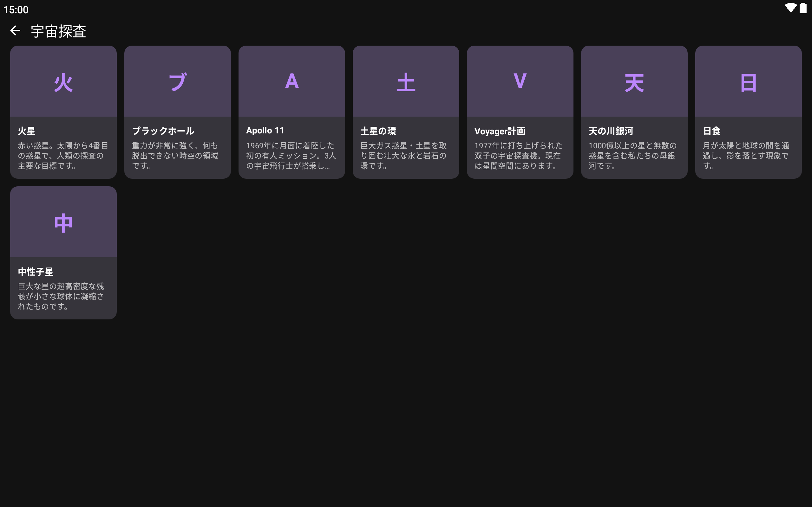Click the ブ letter tile

pos(178,81)
